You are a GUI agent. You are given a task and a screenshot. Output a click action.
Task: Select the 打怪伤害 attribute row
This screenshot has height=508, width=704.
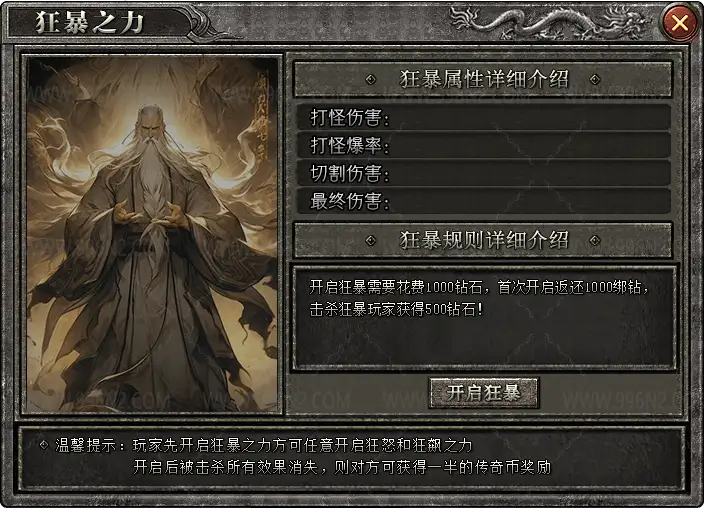484,118
